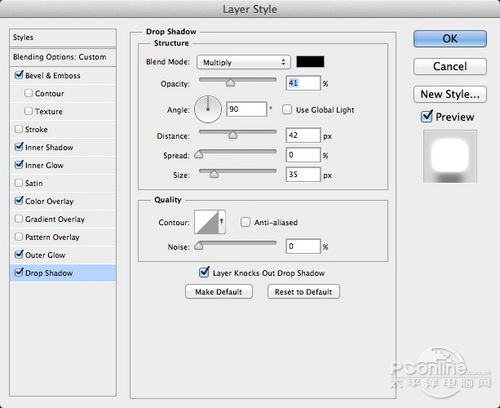Open the Blend Mode Multiply dropdown
This screenshot has height=408, width=500.
(244, 62)
